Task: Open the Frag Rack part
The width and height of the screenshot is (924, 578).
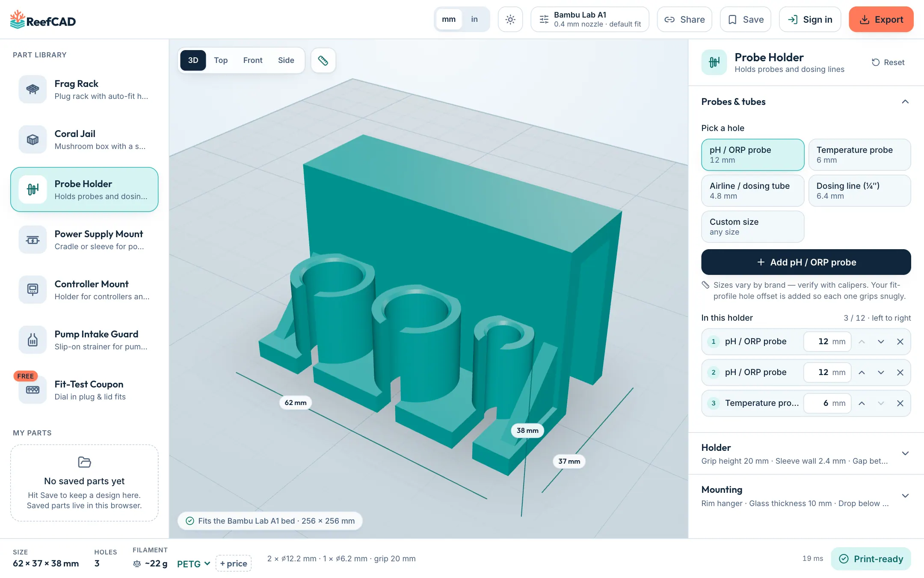Action: coord(84,89)
